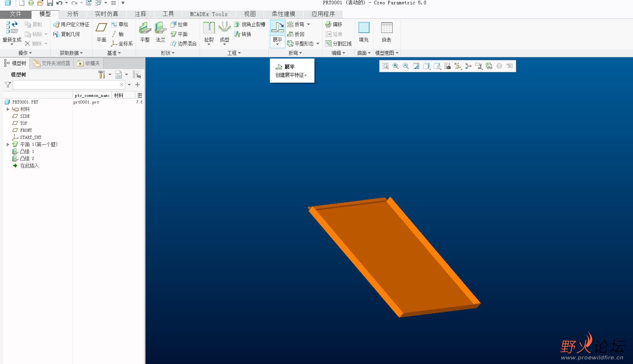Viewport: 633px width, 364px height.
Task: Create a Coordinate System (坐标系)
Action: coord(122,44)
